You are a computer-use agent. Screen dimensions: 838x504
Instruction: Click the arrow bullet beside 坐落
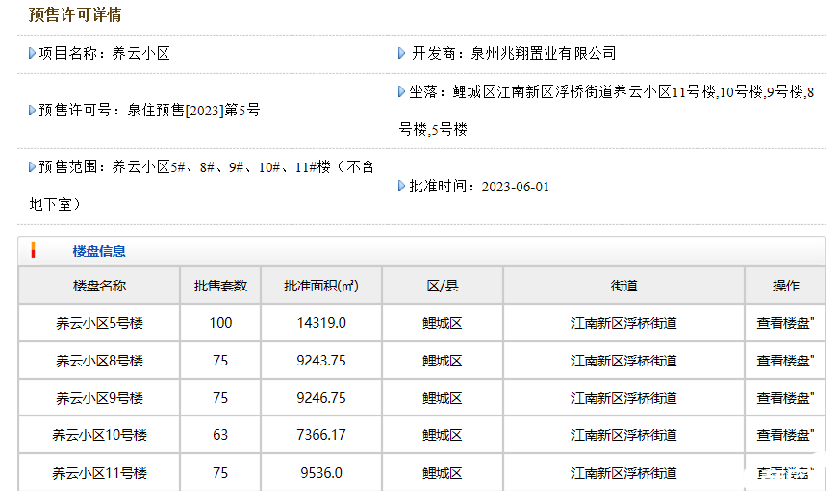(x=402, y=92)
